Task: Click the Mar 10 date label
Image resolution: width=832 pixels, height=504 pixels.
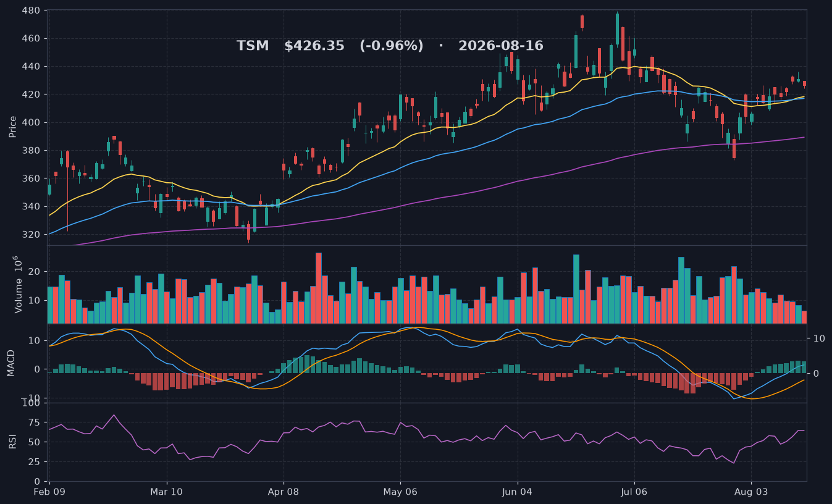Action: click(x=167, y=492)
